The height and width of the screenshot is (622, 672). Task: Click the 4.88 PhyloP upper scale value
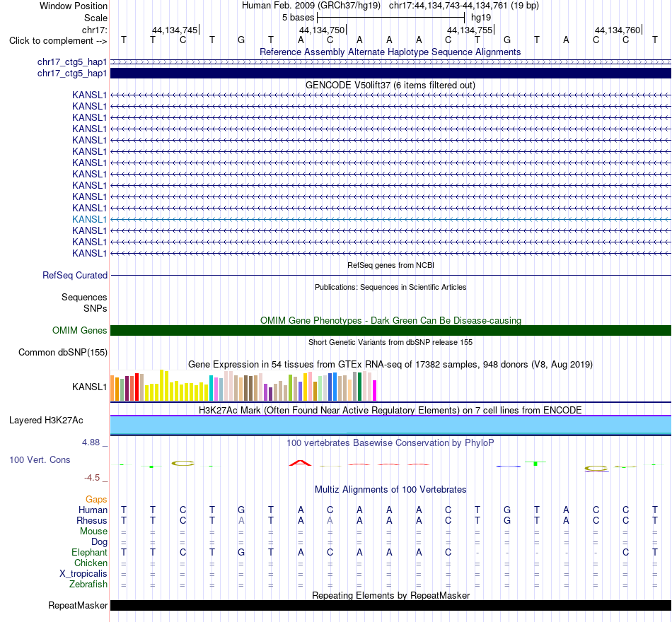[91, 442]
